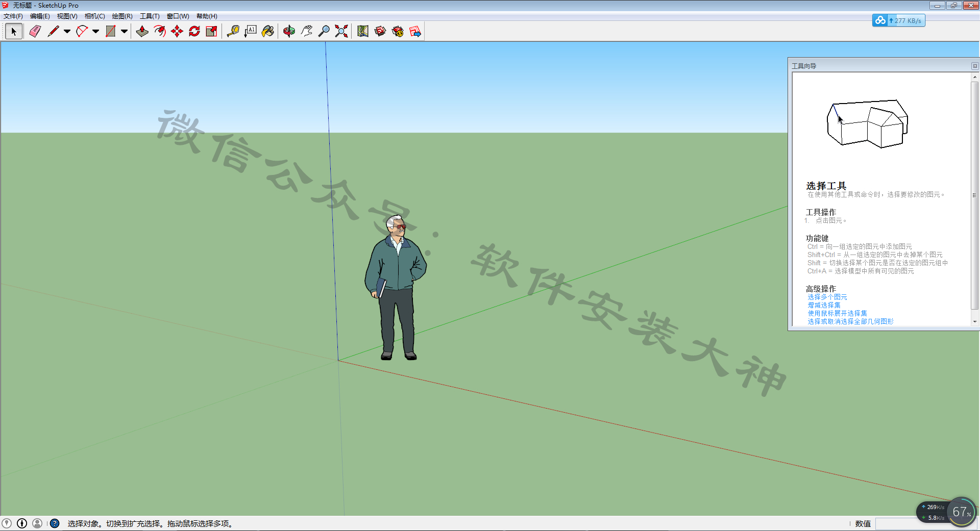Click the 选择工具 heading text
The width and height of the screenshot is (980, 531).
click(826, 186)
